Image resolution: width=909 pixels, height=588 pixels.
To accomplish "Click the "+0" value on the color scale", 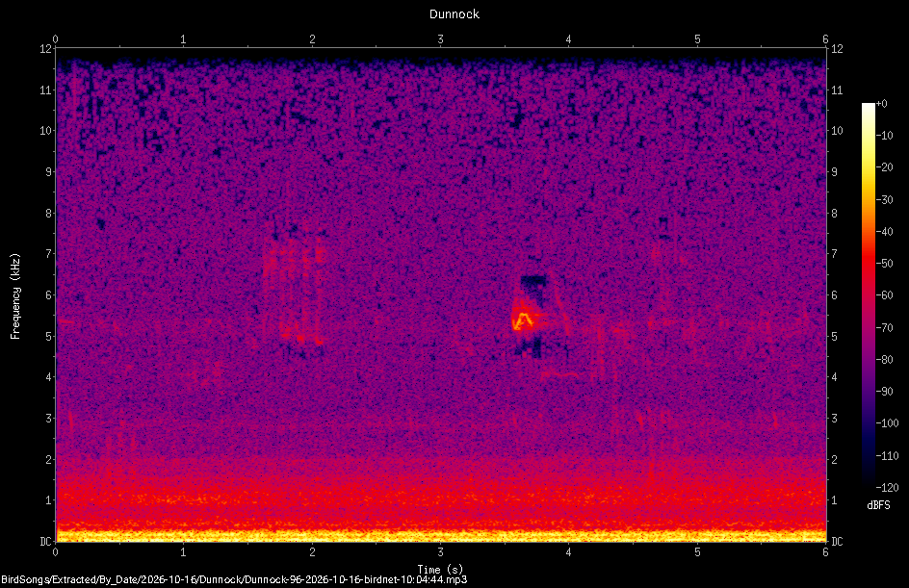I will coord(881,104).
